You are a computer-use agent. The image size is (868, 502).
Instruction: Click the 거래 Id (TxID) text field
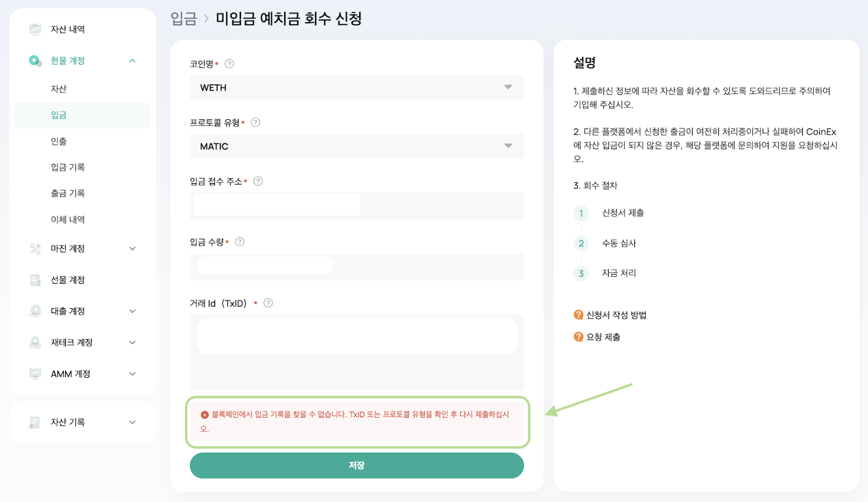coord(356,336)
